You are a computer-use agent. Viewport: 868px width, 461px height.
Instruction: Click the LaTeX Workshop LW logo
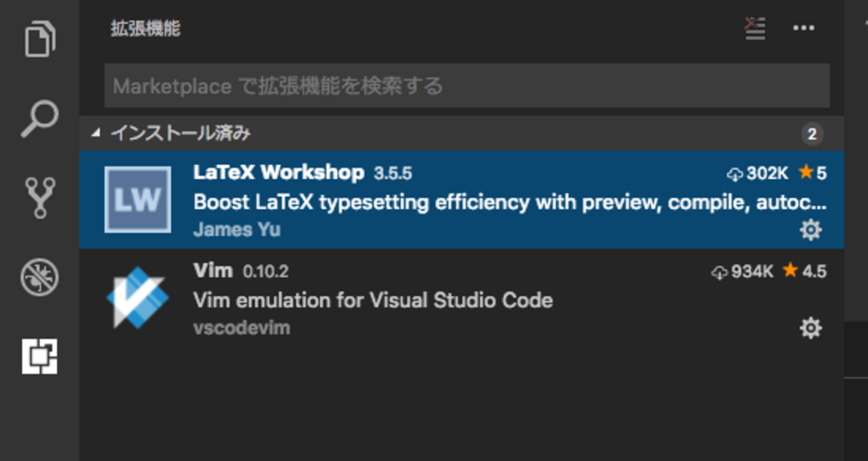click(x=138, y=200)
